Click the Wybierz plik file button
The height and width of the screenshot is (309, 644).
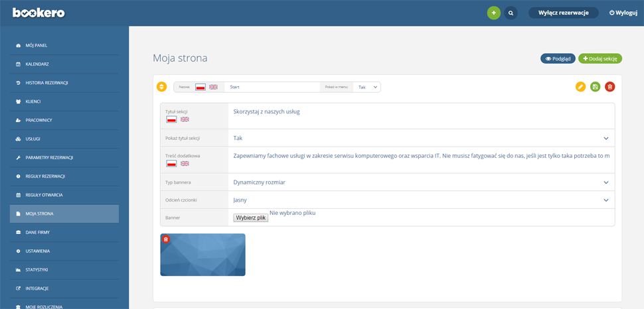tap(250, 218)
